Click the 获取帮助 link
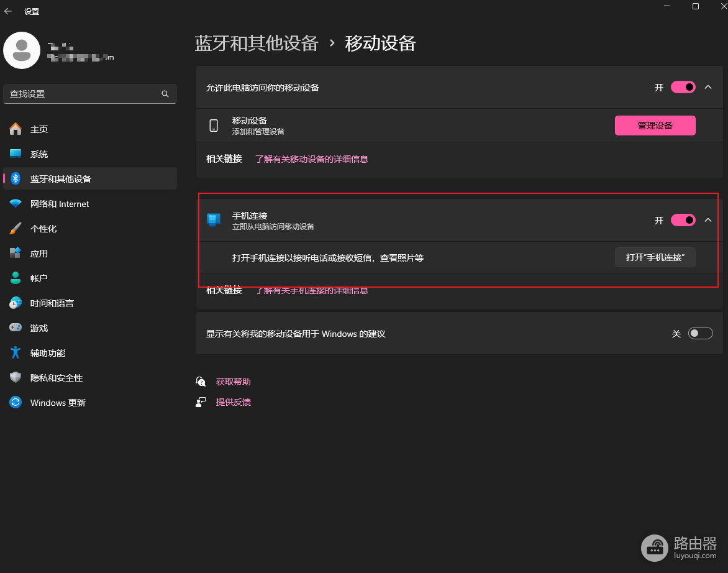Viewport: 728px width, 573px height. 233,382
